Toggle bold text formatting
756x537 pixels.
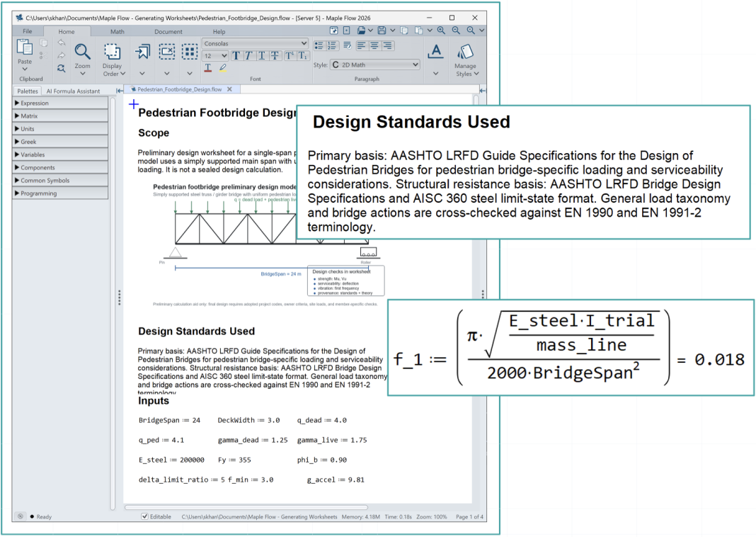[236, 56]
